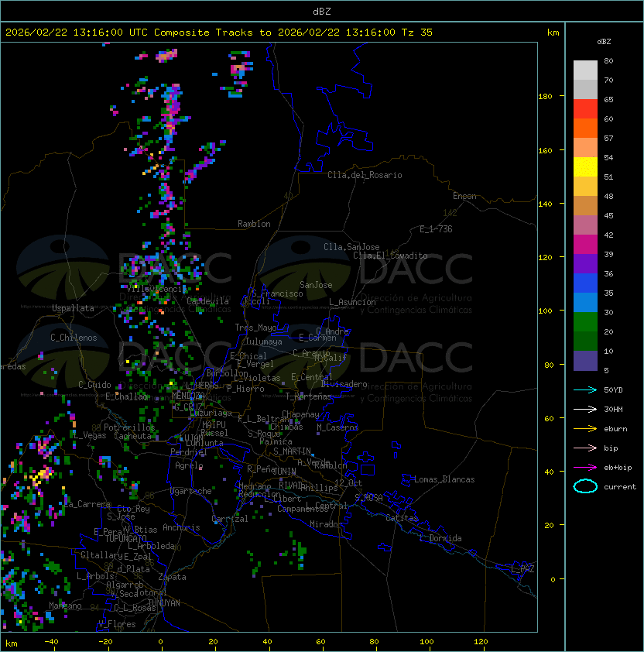
Task: Click the -20 tick on the horizontal axis
Action: [x=105, y=642]
